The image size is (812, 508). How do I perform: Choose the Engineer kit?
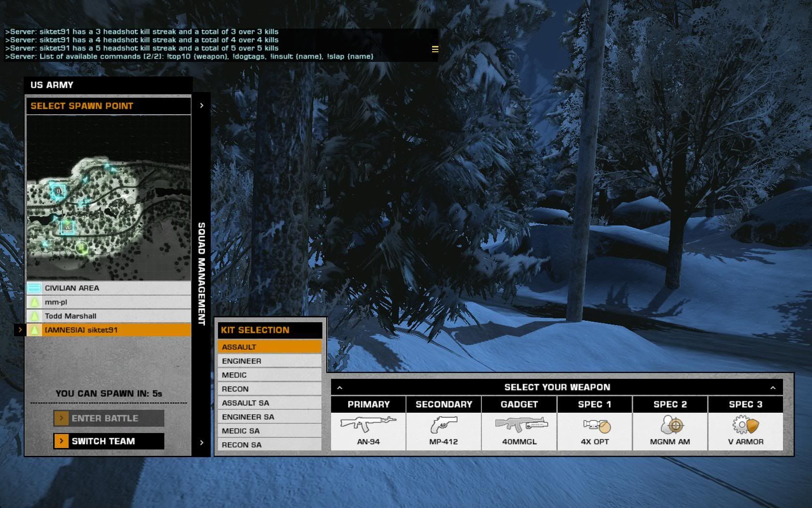[269, 361]
